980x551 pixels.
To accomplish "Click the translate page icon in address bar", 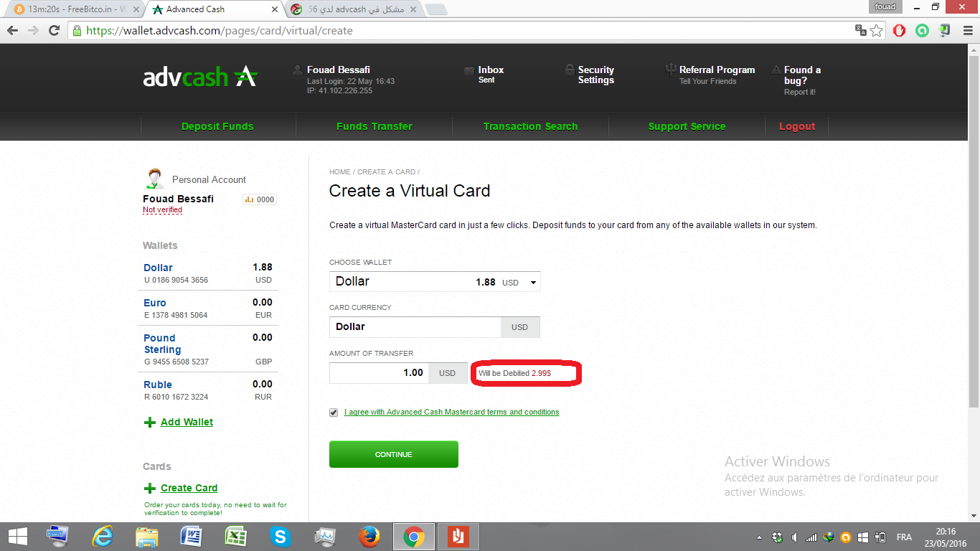I will click(x=860, y=30).
